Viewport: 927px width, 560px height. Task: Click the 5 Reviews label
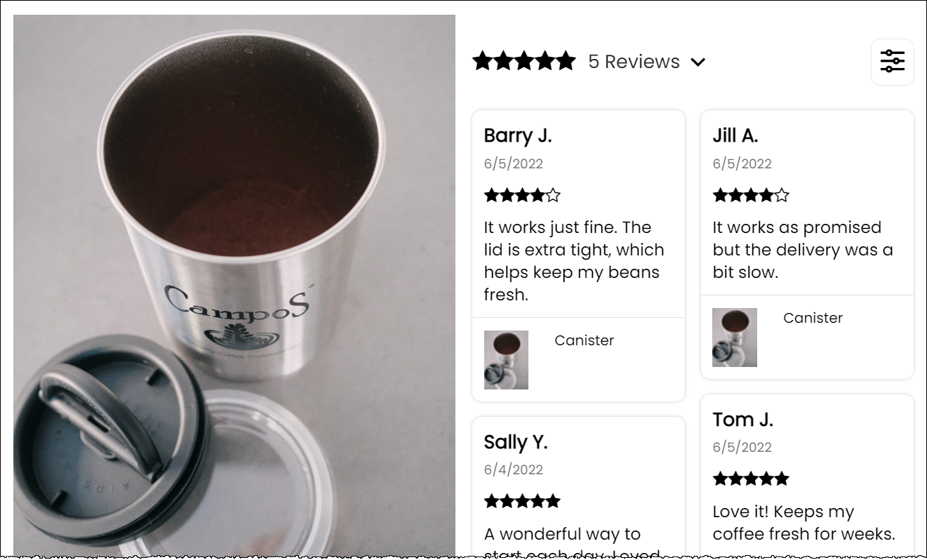point(634,62)
